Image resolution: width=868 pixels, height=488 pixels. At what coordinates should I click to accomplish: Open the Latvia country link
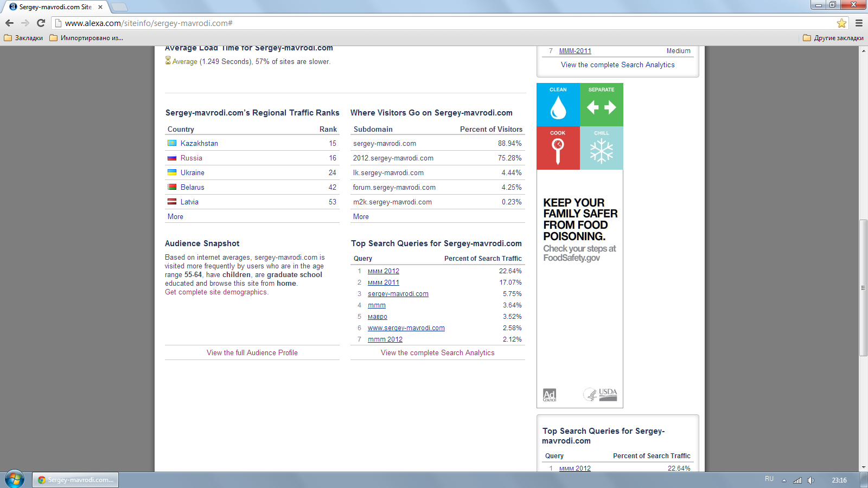pyautogui.click(x=189, y=202)
